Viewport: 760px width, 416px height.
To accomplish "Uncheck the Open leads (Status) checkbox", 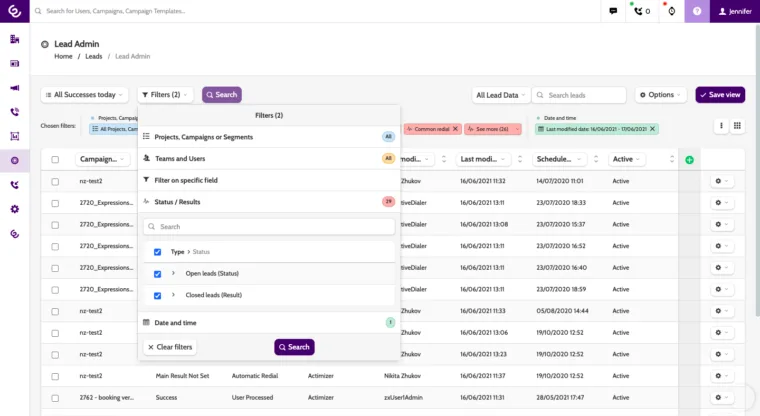I will coord(158,274).
